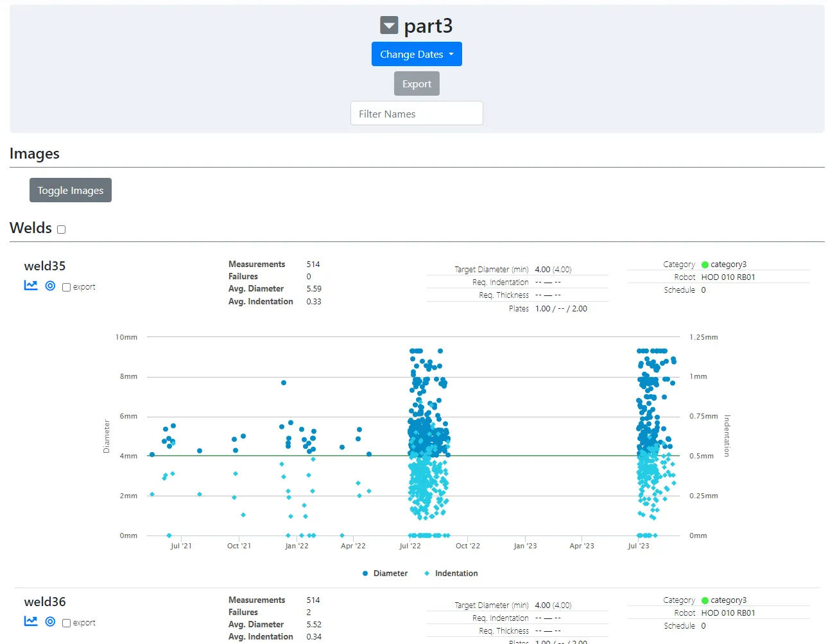Check the Welds select-all checkbox
828x644 pixels.
pos(62,229)
